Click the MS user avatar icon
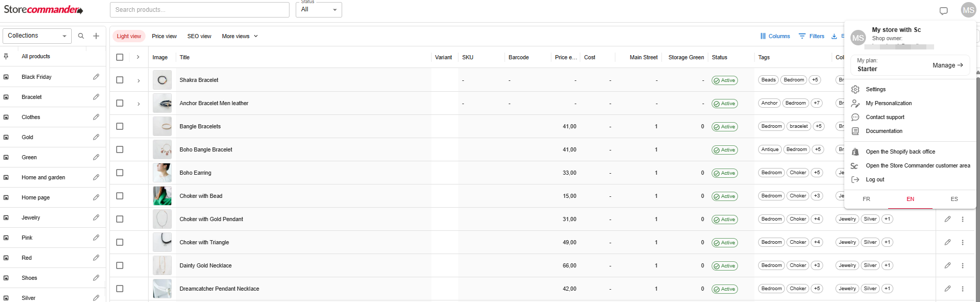The image size is (980, 302). point(968,10)
